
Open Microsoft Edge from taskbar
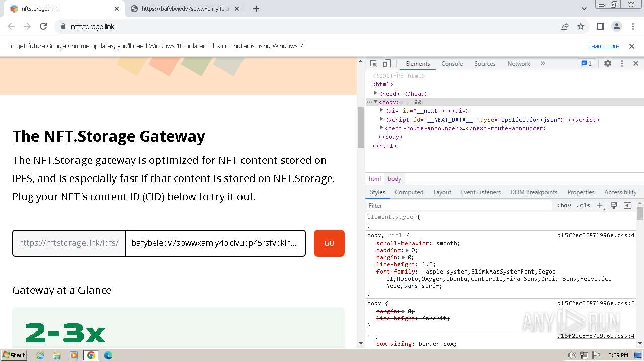pyautogui.click(x=108, y=355)
